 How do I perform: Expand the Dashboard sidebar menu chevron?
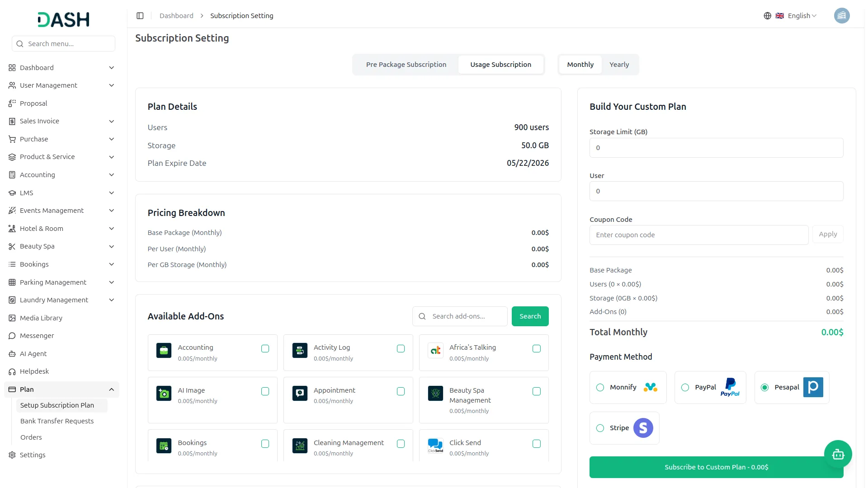(112, 68)
